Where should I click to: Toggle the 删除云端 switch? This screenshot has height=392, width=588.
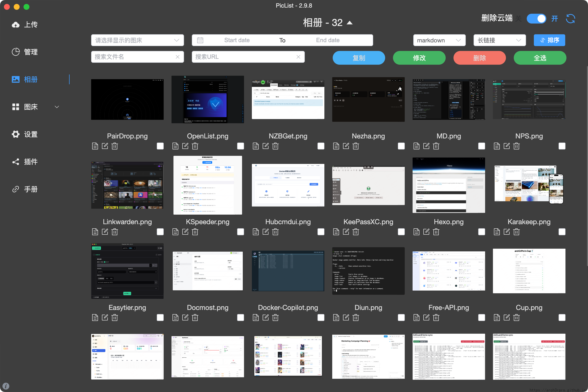tap(536, 19)
